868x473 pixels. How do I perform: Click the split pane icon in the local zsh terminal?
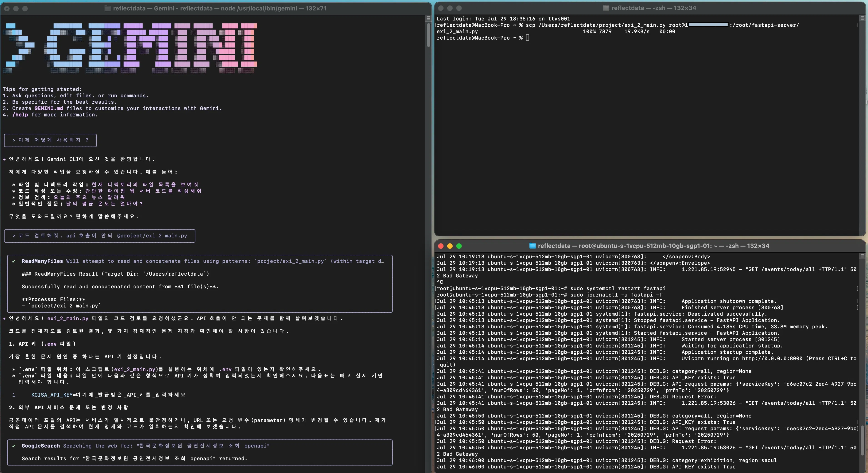[862, 18]
